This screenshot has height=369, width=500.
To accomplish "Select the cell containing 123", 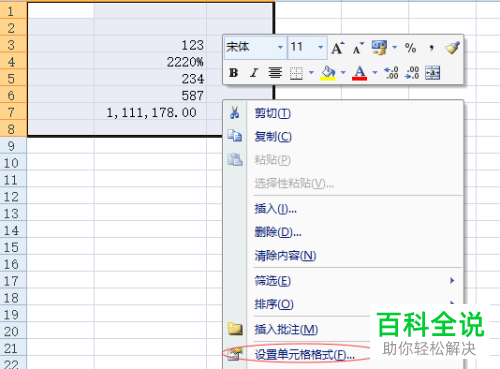I will [150, 45].
